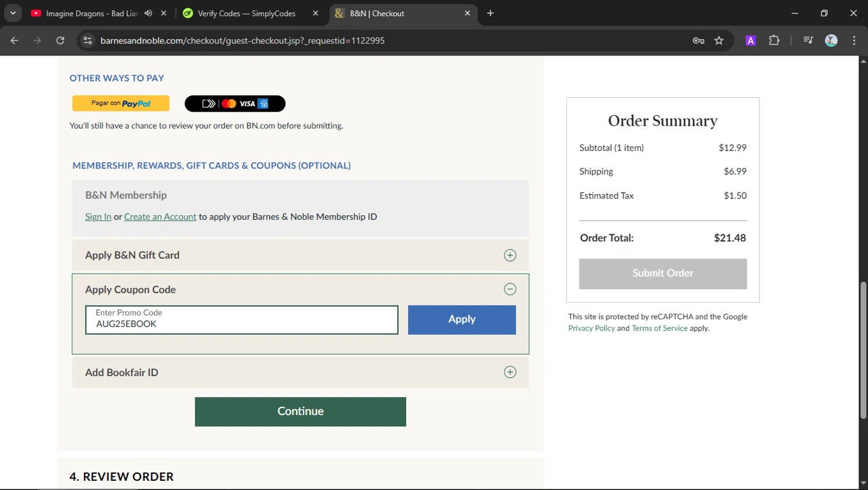Mute the Imagine Dragons YouTube tab

tap(148, 13)
